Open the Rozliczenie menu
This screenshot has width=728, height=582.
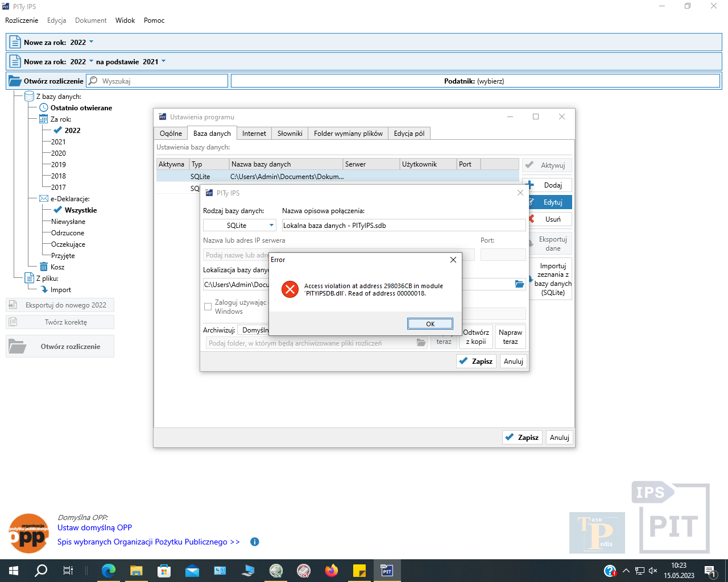point(22,20)
